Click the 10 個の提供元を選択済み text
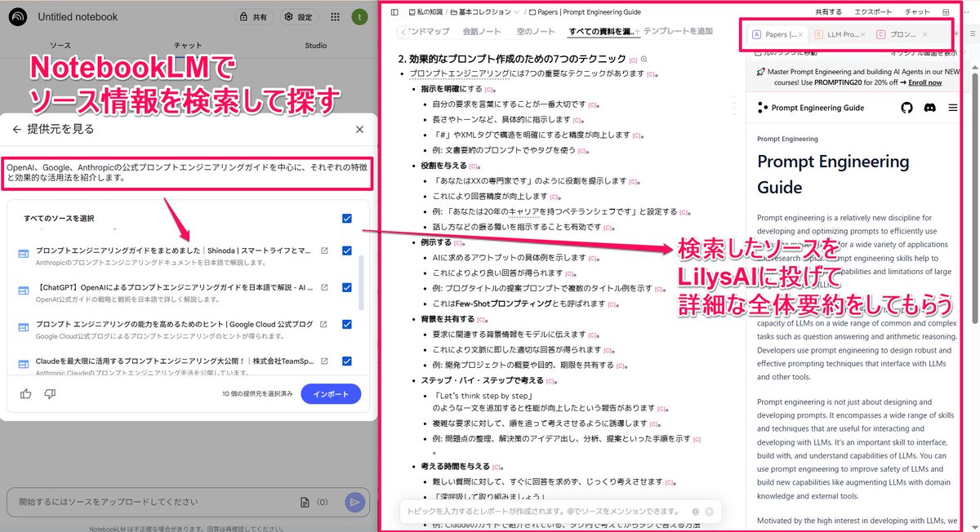This screenshot has height=532, width=980. coord(257,394)
